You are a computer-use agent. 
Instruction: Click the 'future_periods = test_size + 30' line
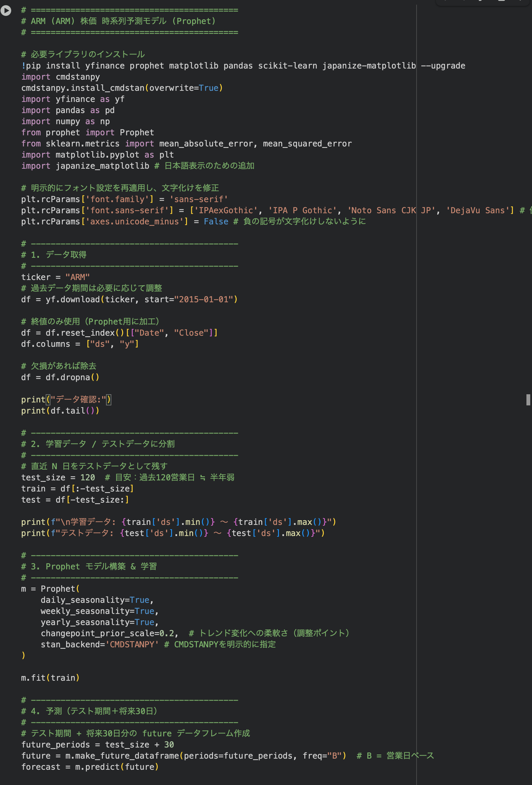click(x=98, y=745)
